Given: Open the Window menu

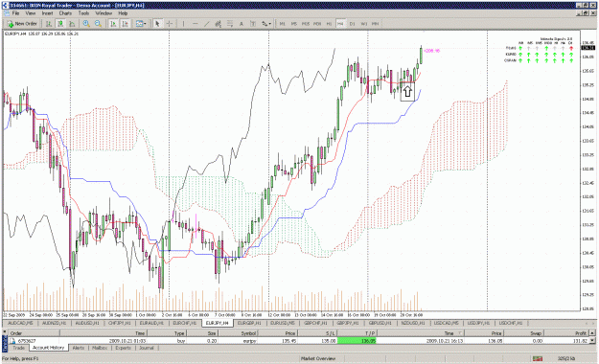Looking at the screenshot, I should [104, 13].
